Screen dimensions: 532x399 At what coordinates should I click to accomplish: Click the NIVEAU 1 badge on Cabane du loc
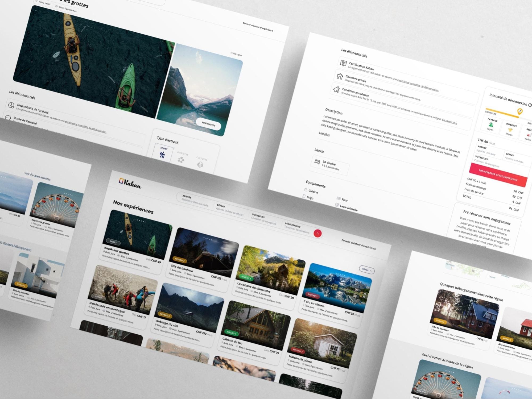click(x=231, y=333)
